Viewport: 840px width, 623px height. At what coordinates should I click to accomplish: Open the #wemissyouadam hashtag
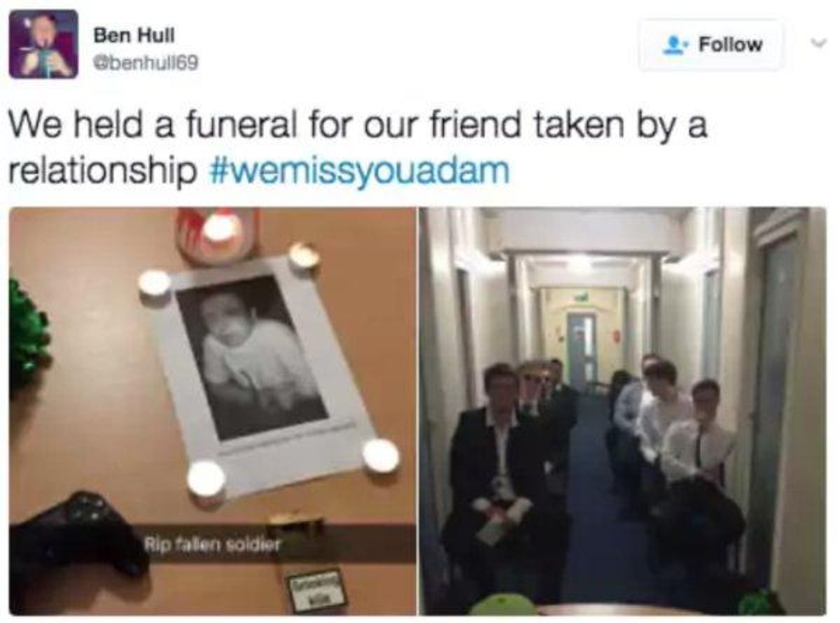359,171
